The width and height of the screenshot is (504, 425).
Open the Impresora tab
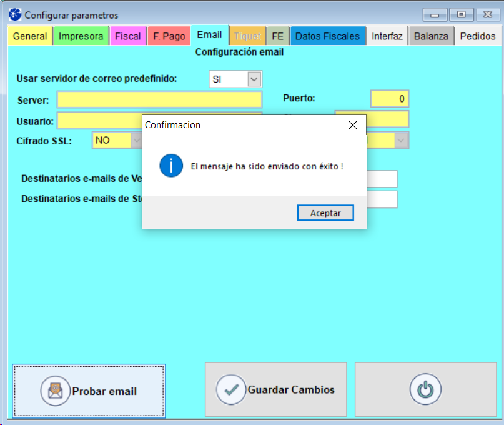pyautogui.click(x=81, y=36)
